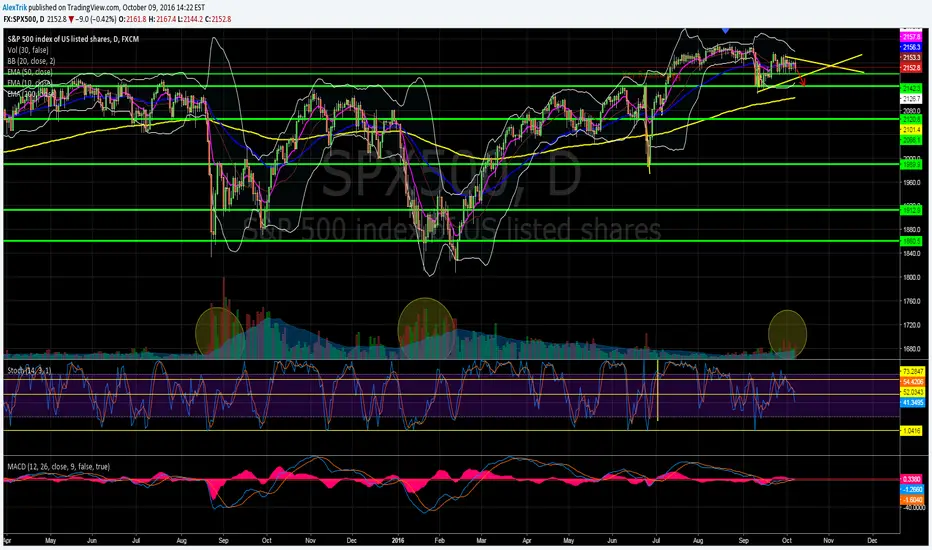Click the green 1989.9 level label
This screenshot has height=550, width=932.
pos(911,165)
